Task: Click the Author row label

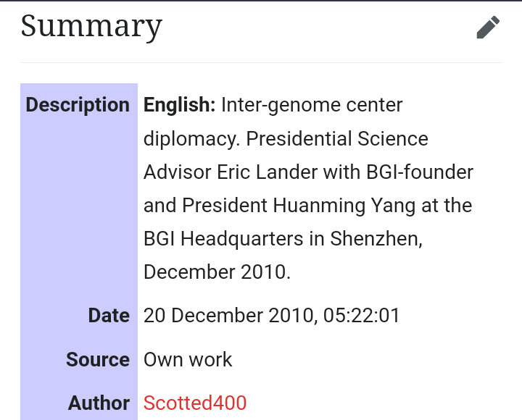Action: point(99,403)
